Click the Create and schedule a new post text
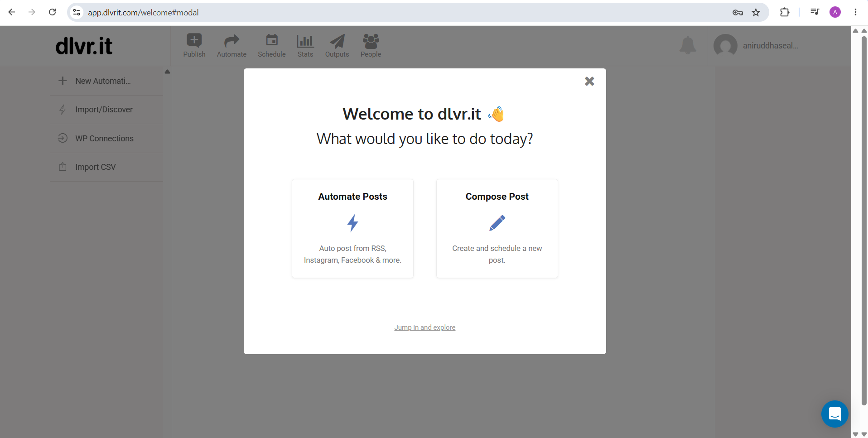 click(497, 254)
